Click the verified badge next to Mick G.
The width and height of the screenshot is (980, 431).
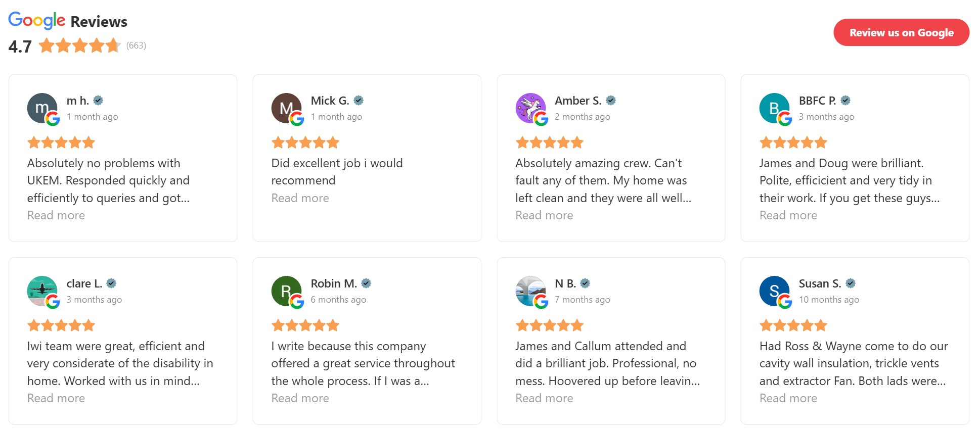click(x=359, y=101)
